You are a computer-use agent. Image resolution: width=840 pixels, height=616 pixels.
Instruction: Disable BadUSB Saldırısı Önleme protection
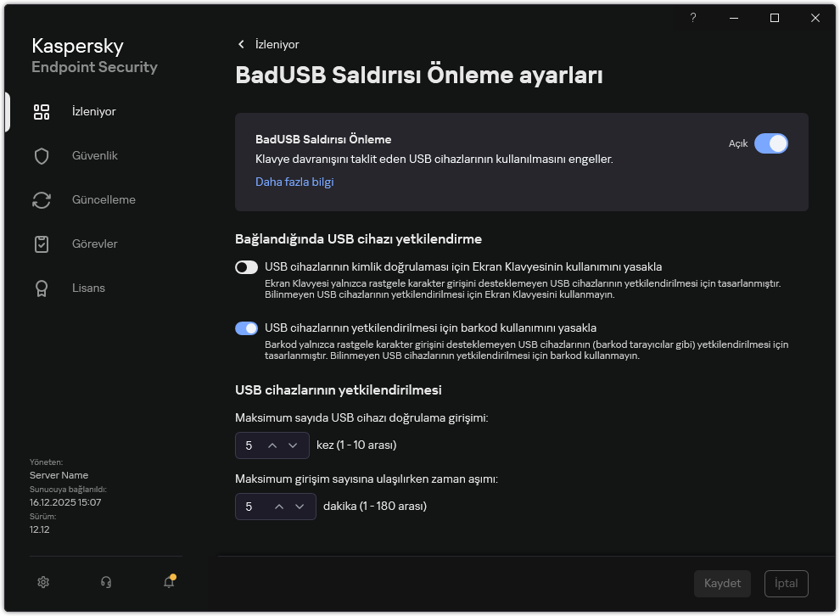coord(771,143)
